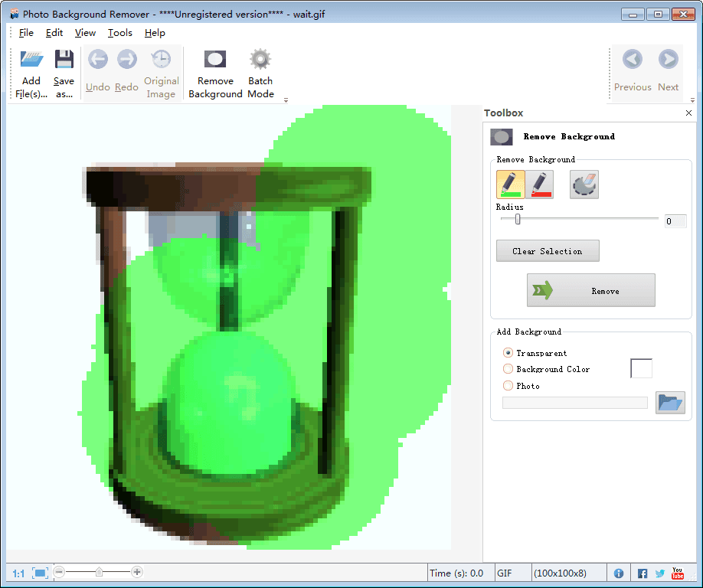
Task: Open the File menu
Action: point(26,33)
